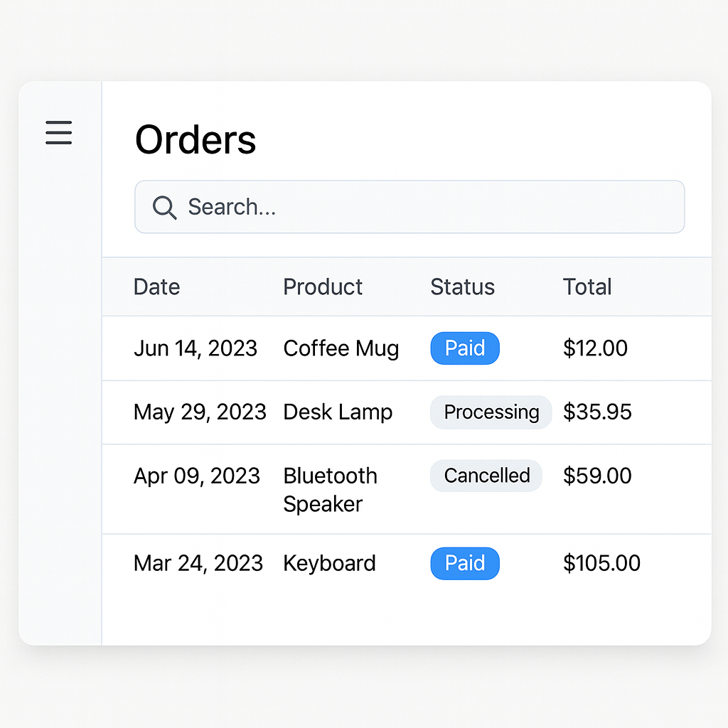Viewport: 728px width, 728px height.
Task: Select the Paid badge for Keyboard
Action: 465,564
